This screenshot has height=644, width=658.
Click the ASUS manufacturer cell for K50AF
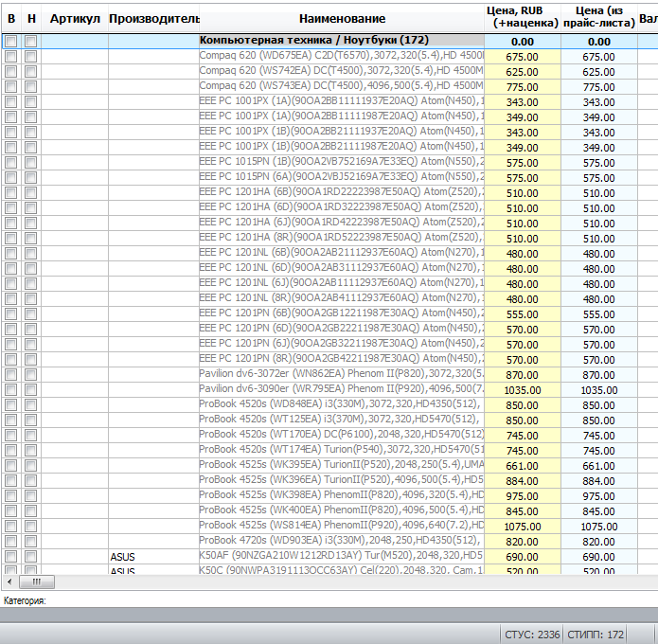(x=153, y=557)
